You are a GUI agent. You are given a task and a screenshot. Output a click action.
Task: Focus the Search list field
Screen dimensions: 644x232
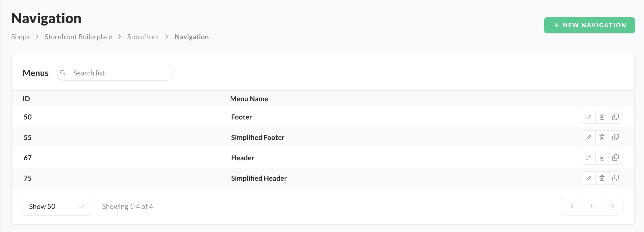[x=120, y=73]
